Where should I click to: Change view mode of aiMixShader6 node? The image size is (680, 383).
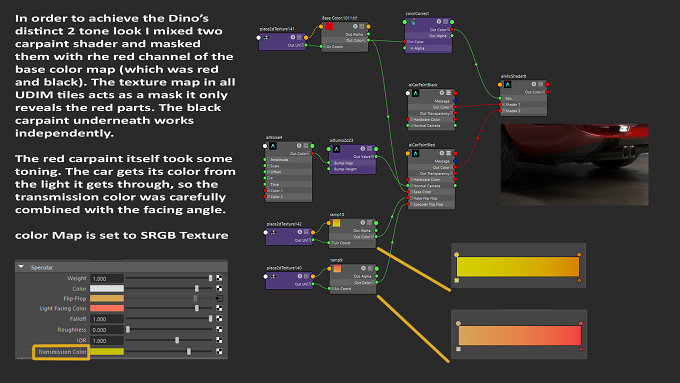click(540, 84)
